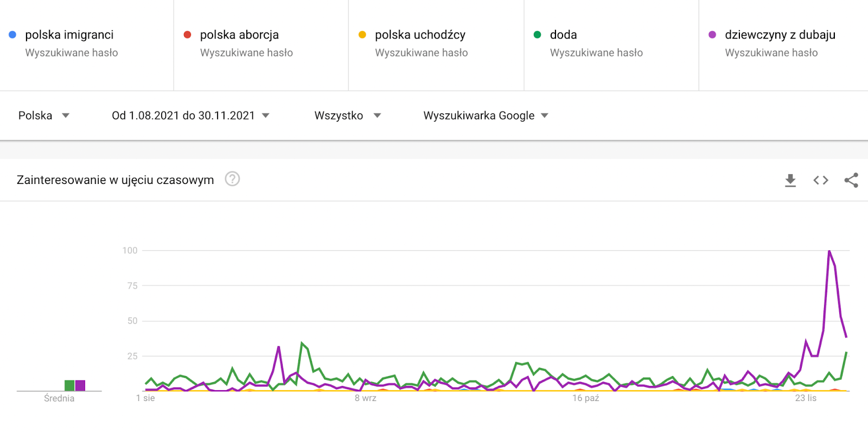Click the red dot for polska aborcja
This screenshot has height=432, width=868.
[x=188, y=35]
